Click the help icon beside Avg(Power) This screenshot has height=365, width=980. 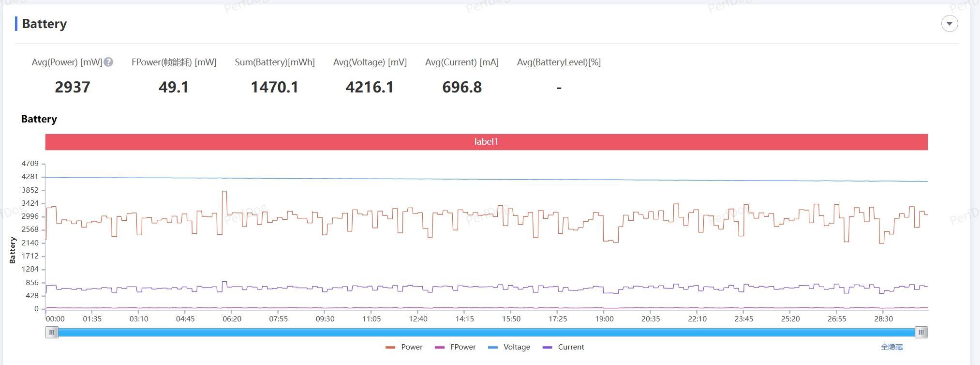click(x=109, y=62)
